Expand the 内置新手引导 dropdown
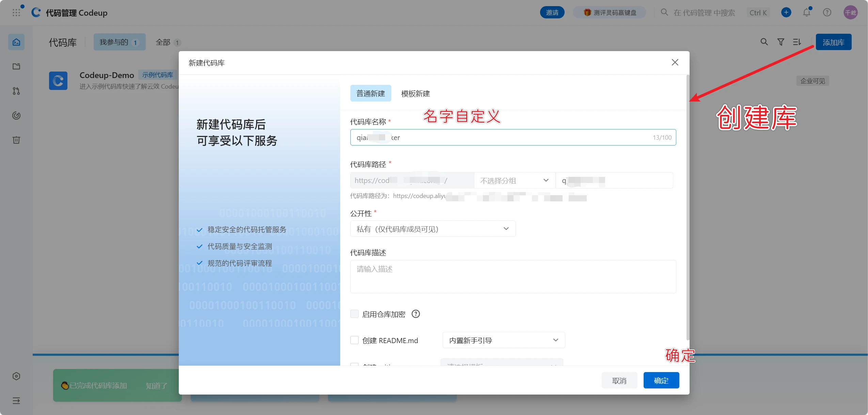The image size is (868, 415). [503, 340]
